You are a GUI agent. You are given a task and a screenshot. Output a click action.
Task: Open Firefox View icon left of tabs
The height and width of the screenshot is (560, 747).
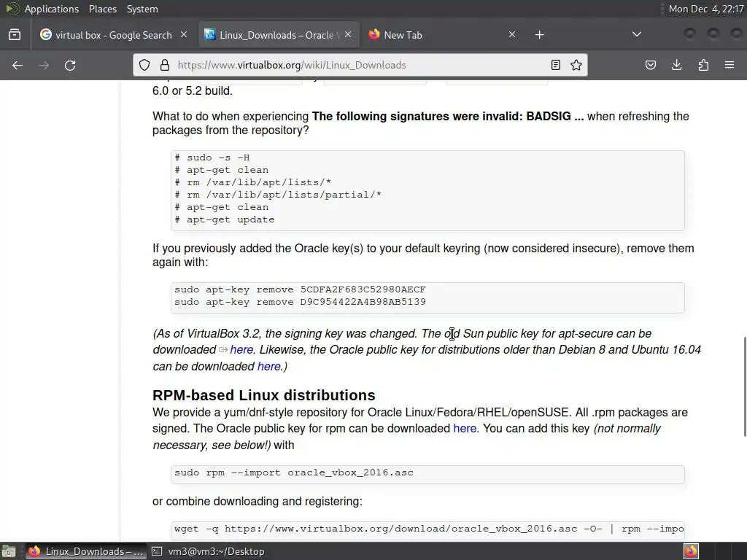(x=15, y=35)
